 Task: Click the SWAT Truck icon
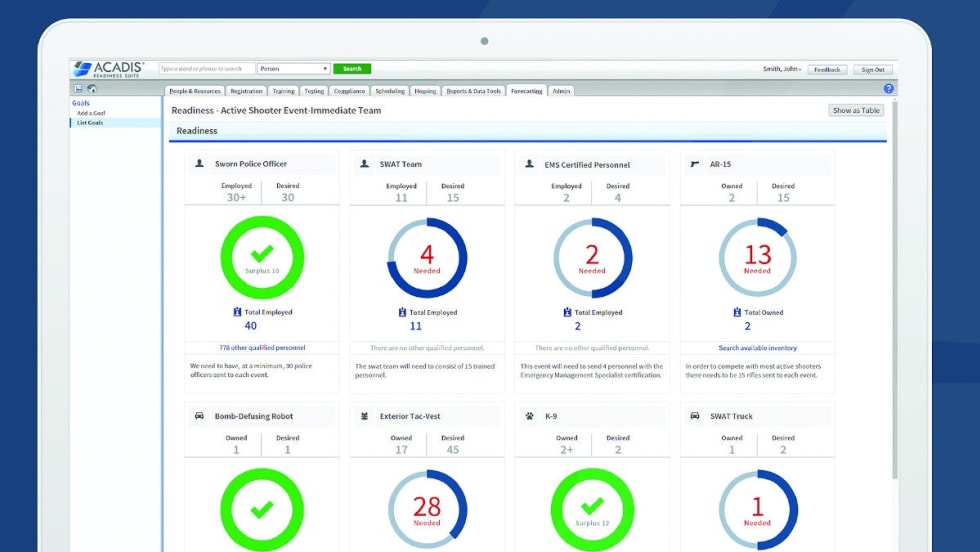pyautogui.click(x=695, y=416)
